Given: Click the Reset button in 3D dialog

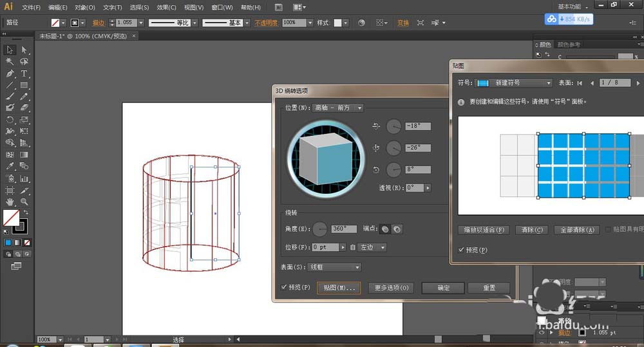Looking at the screenshot, I should tap(489, 288).
